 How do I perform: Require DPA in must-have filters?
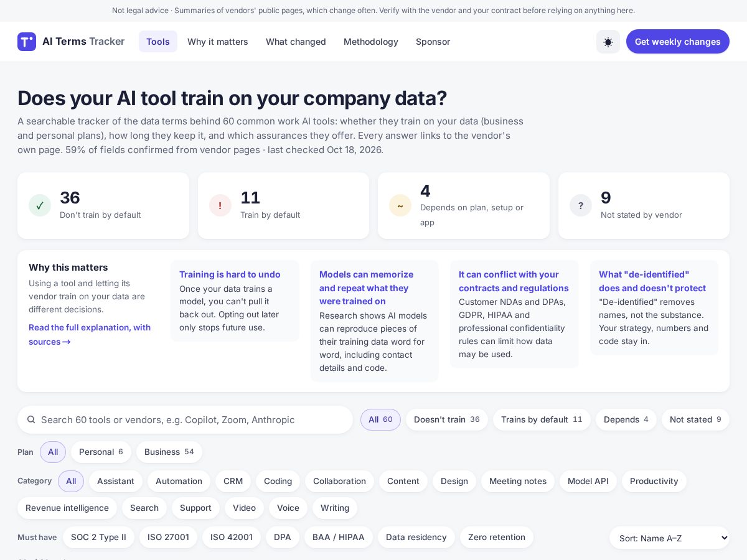[283, 537]
